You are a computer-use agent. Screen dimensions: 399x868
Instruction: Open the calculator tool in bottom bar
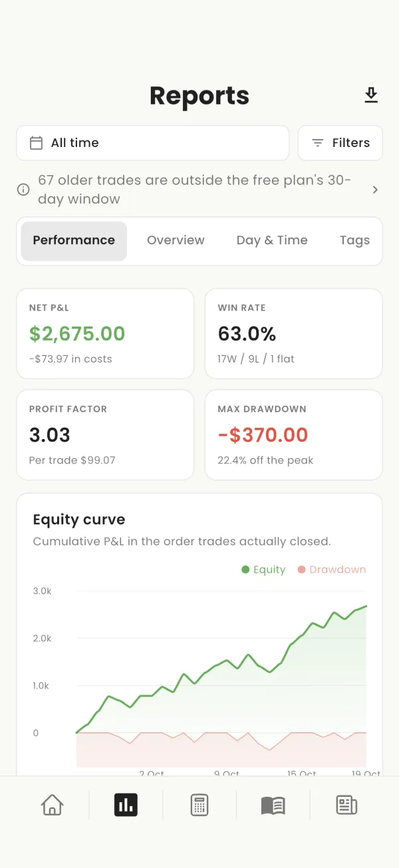199,805
